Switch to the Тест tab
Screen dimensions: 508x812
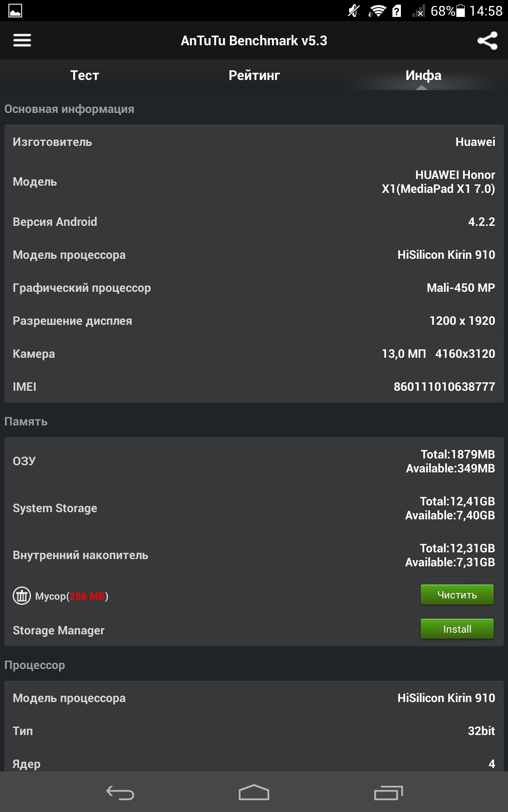point(85,75)
